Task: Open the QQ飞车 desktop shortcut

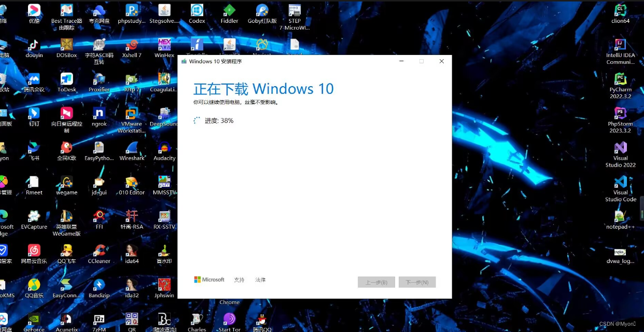Action: [67, 254]
